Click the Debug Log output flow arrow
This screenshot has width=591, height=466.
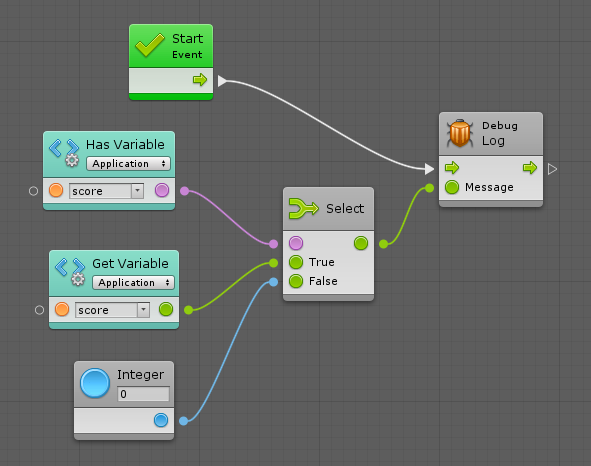tap(530, 167)
